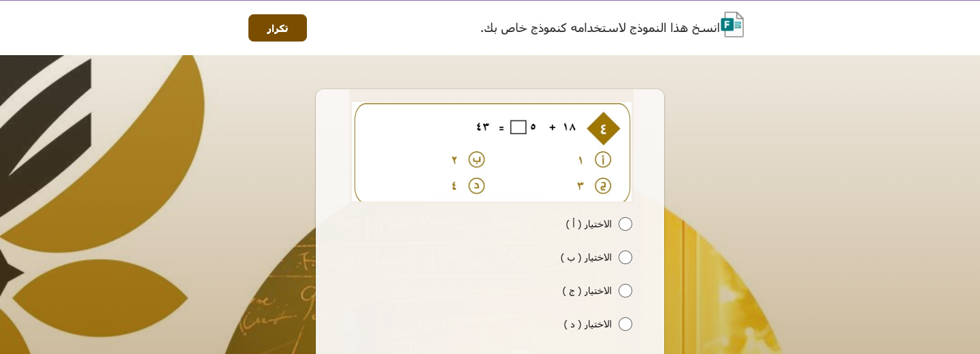Screen dimensions: 980x354
Task: Pick radio option الاختيار ( ج )
Action: click(625, 291)
